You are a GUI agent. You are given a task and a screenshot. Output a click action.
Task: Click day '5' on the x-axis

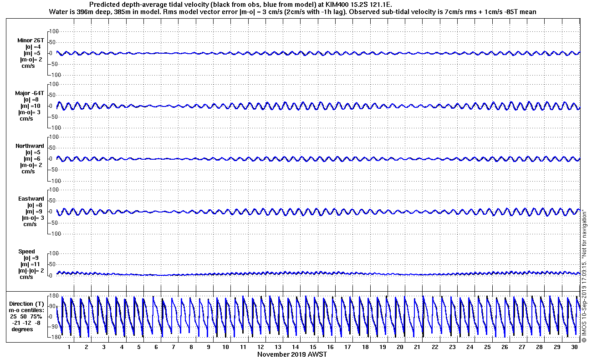tap(139, 347)
